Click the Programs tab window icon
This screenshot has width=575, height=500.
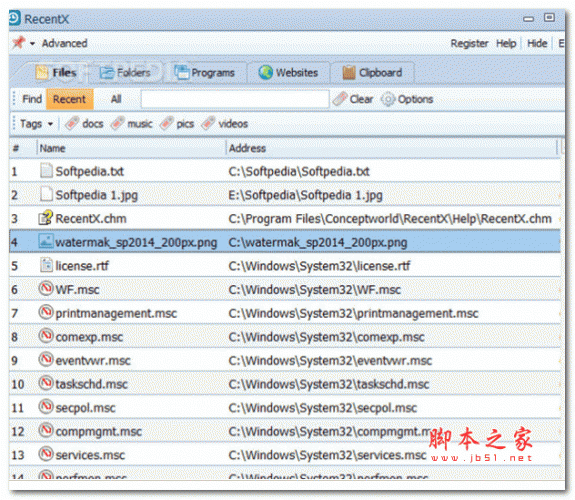[x=182, y=72]
